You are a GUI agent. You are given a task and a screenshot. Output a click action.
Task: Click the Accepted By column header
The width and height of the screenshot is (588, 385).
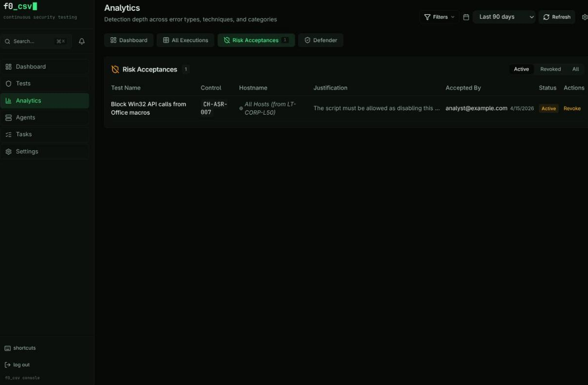463,88
